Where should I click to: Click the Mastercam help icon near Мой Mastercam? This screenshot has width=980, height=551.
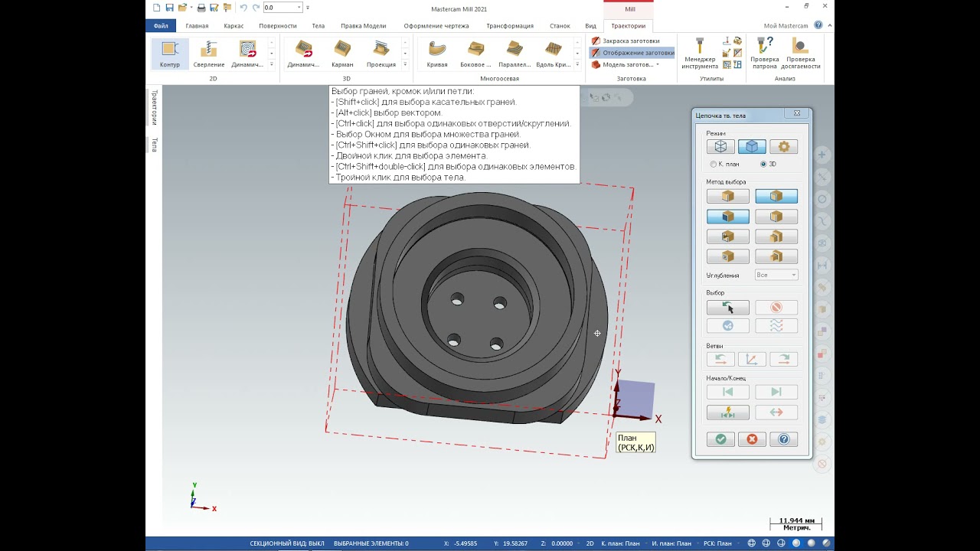point(818,25)
